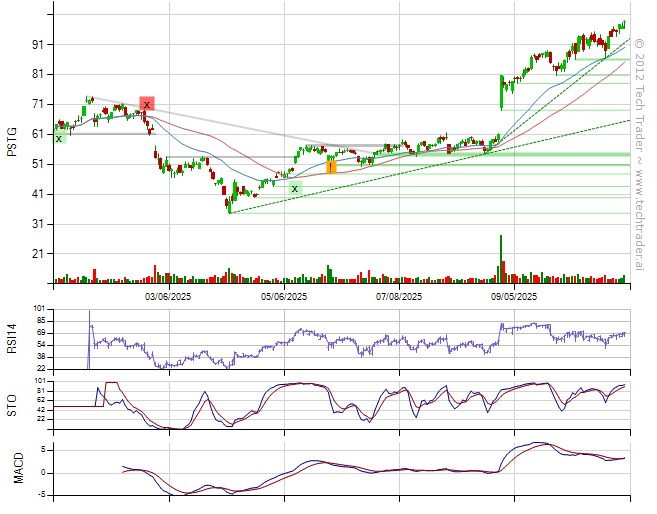Viewport: 657px width, 514px height.
Task: Click the green X marker near price 41
Action: [x=294, y=188]
